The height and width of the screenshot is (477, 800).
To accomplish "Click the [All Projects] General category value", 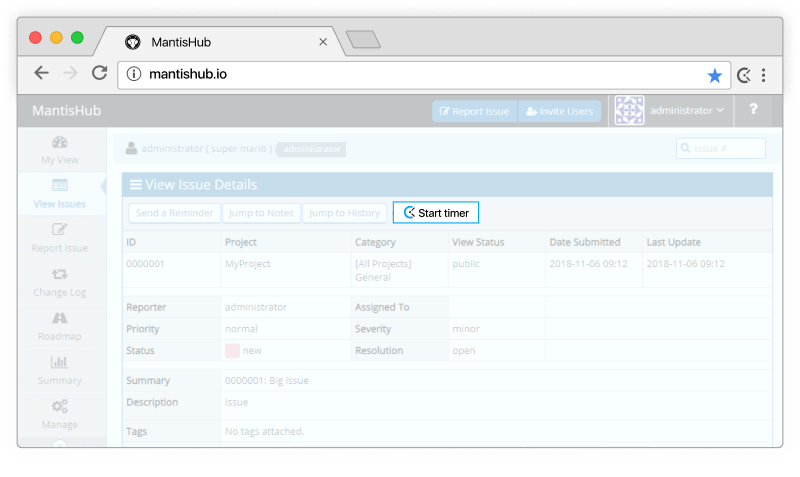I will click(x=383, y=270).
